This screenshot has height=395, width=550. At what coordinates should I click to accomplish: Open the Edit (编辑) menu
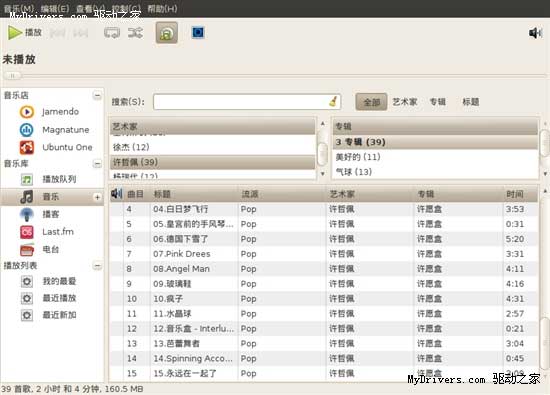pos(55,8)
